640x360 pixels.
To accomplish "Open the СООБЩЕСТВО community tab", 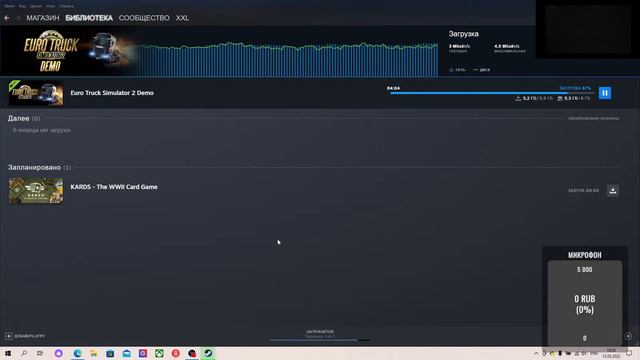I will coord(144,18).
